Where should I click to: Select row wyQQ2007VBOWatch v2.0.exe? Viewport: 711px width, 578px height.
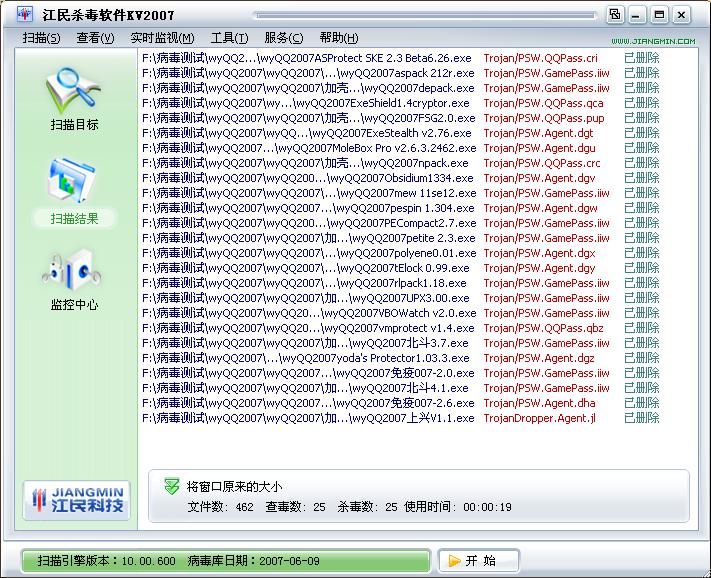(x=401, y=313)
